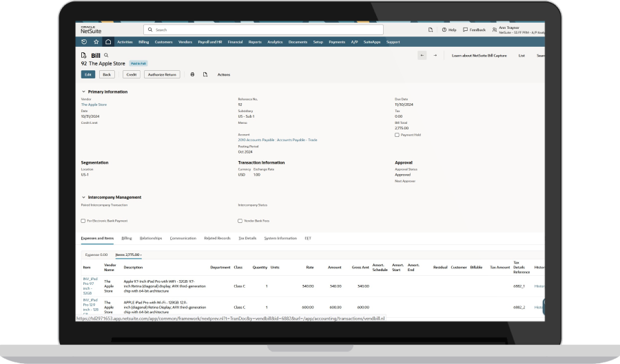The image size is (620, 364).
Task: Switch to the Tax Details tab
Action: point(247,239)
